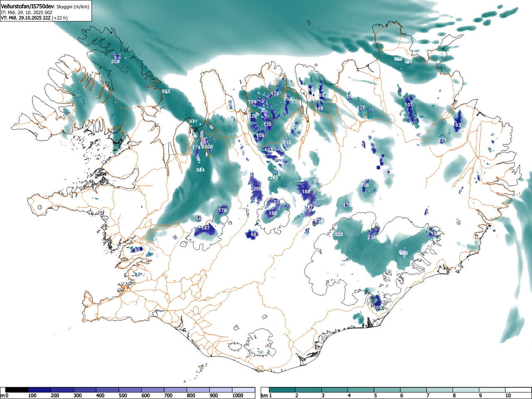Click the Veðurstofan/IS750dev title text
The height and width of the screenshot is (399, 532).
coord(27,6)
